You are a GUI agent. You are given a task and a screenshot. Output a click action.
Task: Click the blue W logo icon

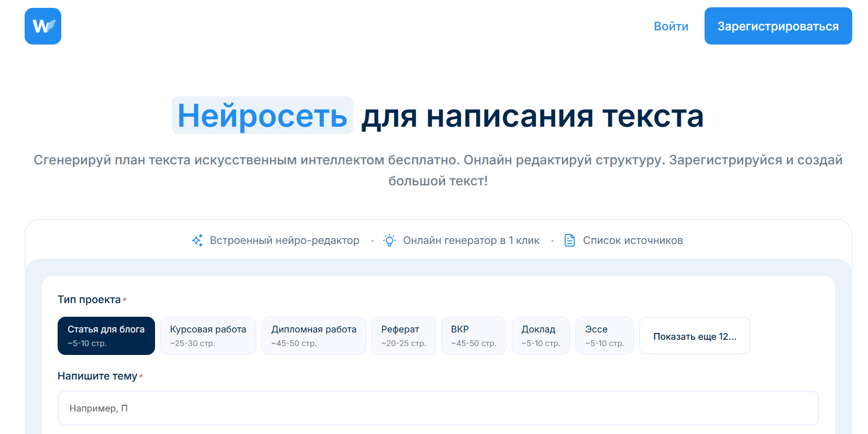[x=43, y=26]
